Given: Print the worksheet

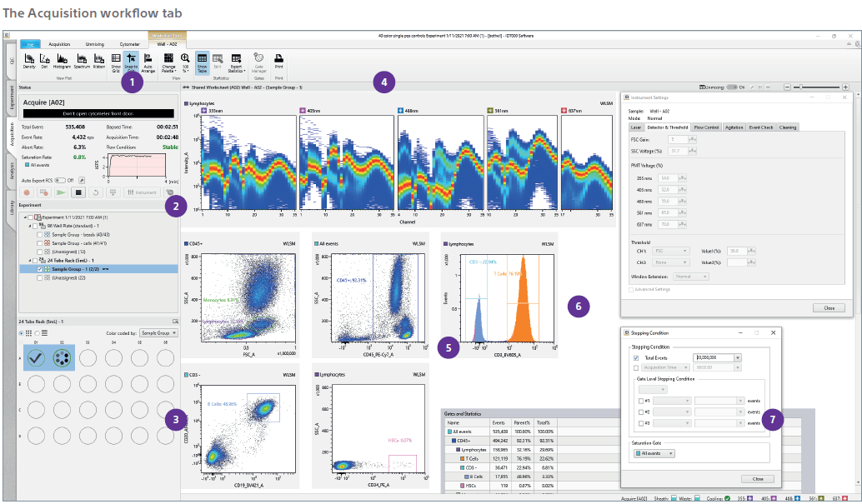Looking at the screenshot, I should click(278, 60).
